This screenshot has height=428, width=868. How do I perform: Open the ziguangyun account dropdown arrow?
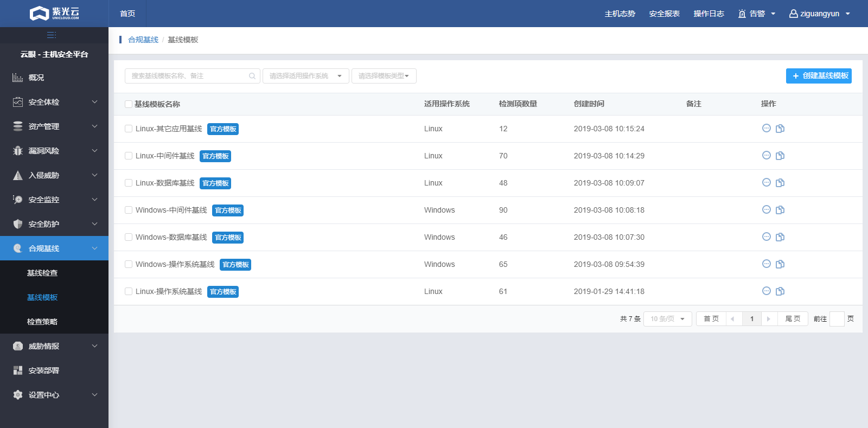(848, 14)
